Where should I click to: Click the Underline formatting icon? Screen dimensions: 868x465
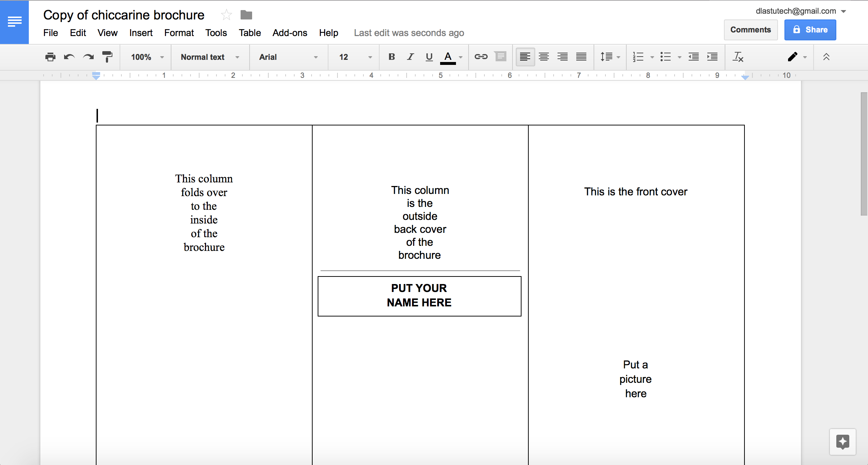tap(429, 57)
